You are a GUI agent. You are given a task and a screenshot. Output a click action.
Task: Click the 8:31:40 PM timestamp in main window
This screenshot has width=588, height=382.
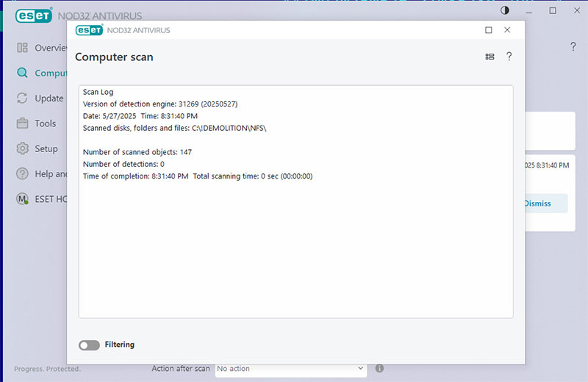547,165
